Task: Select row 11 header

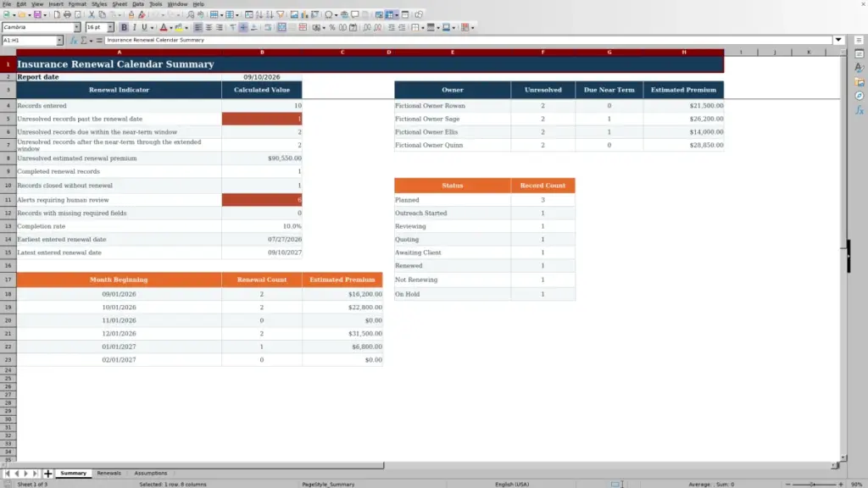Action: pyautogui.click(x=8, y=200)
